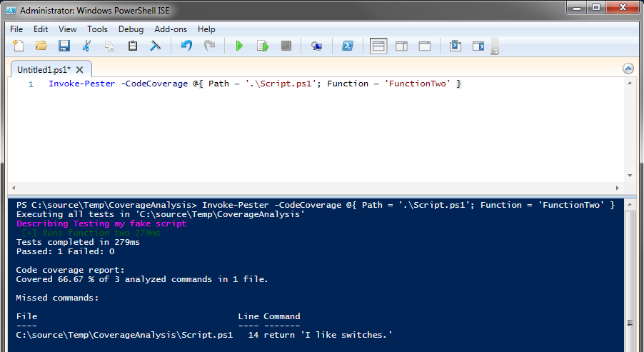
Task: Click the Run Selection icon
Action: click(x=263, y=46)
